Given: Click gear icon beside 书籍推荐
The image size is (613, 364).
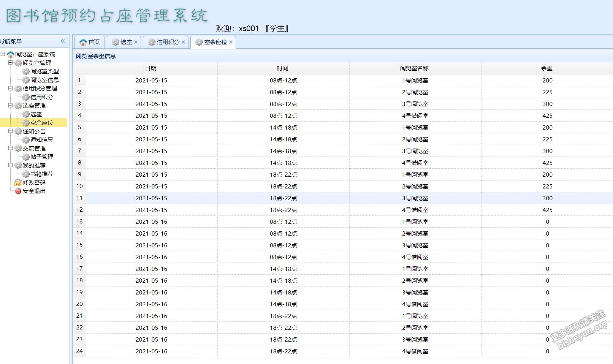Looking at the screenshot, I should click(26, 174).
